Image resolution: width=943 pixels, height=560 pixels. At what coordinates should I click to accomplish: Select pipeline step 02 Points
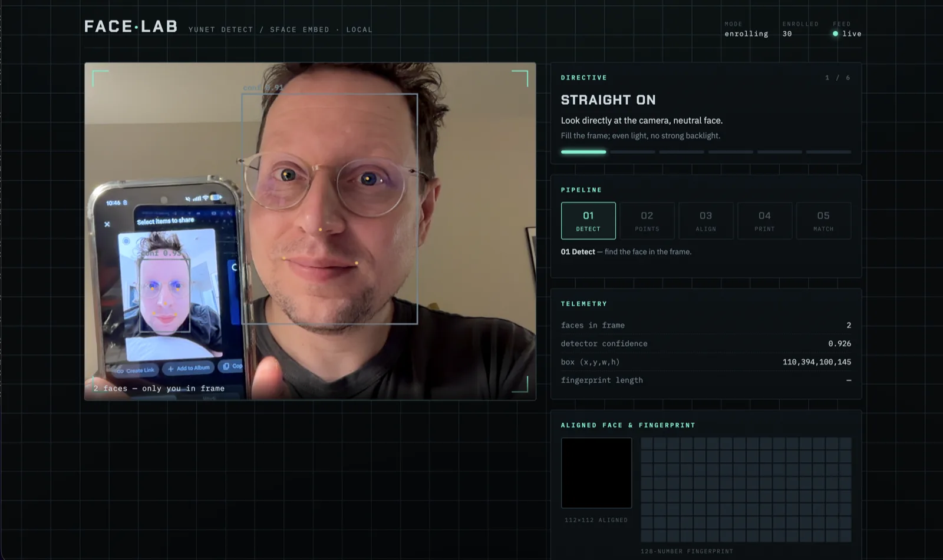647,221
